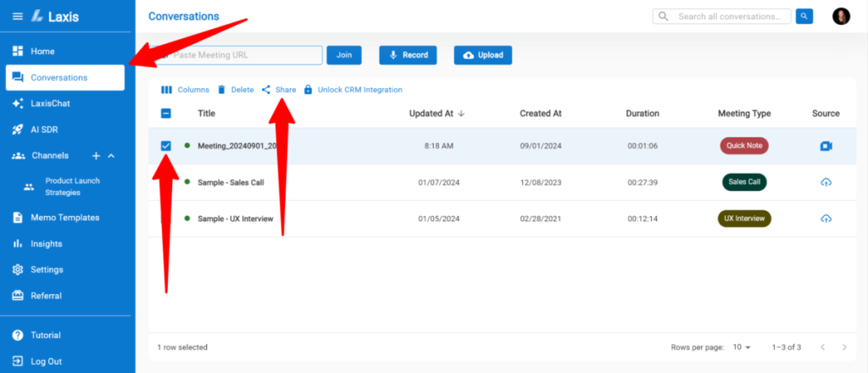Sort by the Updated At column
The image size is (868, 373).
[436, 114]
